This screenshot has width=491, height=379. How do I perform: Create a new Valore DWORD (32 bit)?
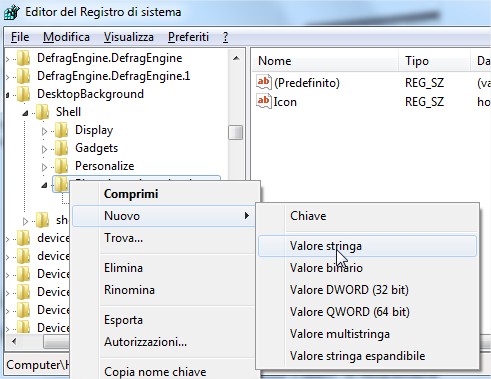[x=367, y=290]
